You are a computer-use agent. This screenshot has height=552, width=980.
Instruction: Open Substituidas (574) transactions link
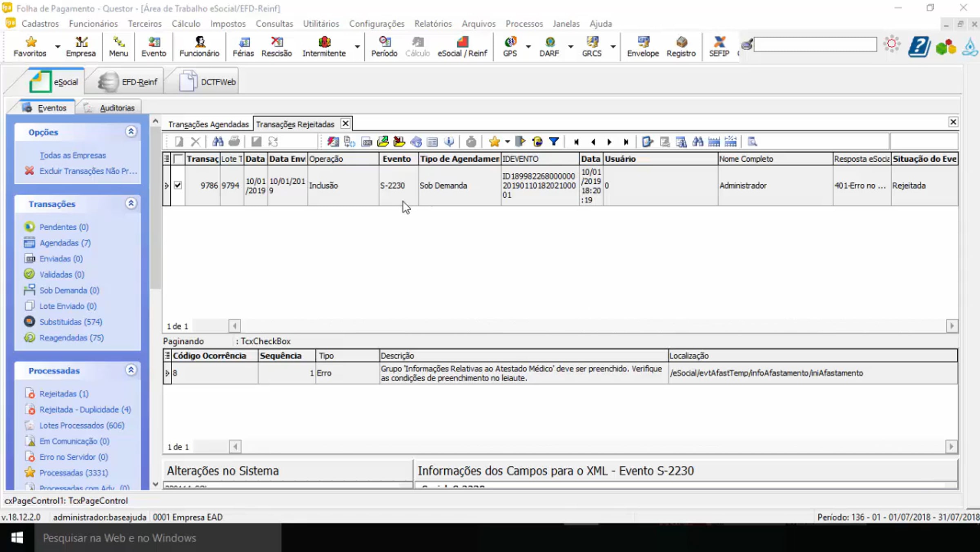[x=71, y=322]
